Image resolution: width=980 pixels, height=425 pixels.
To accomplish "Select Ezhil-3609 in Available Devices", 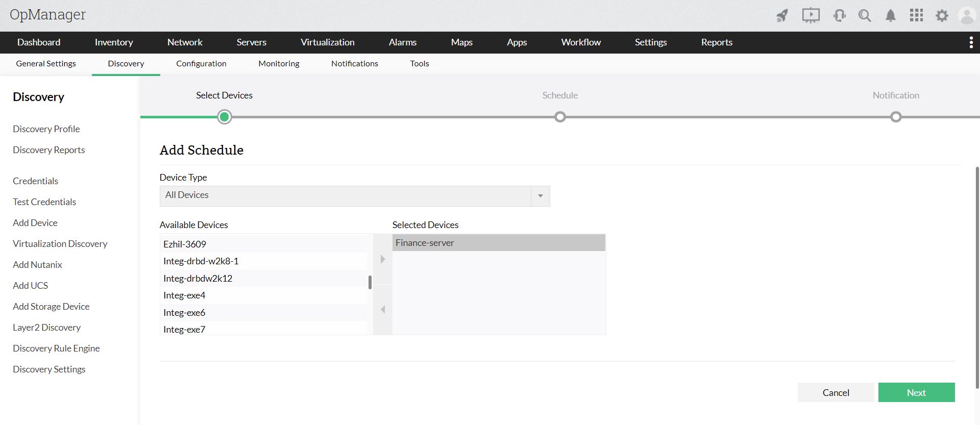I will (x=263, y=244).
